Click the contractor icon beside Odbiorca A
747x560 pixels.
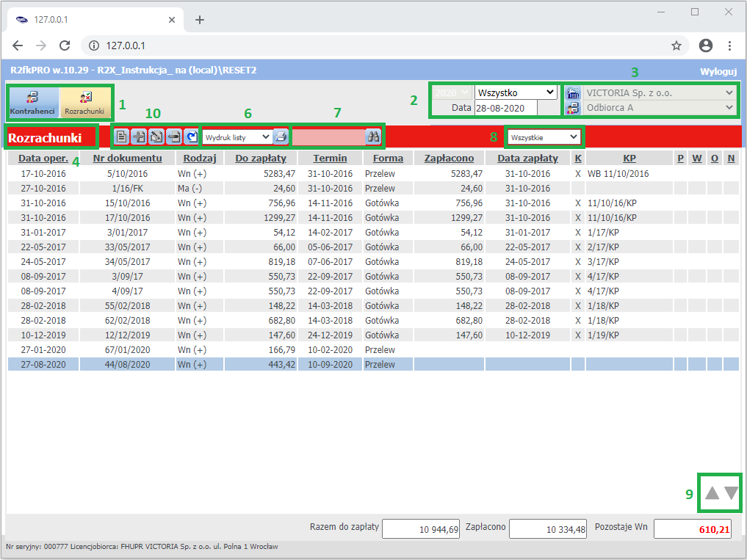point(572,108)
